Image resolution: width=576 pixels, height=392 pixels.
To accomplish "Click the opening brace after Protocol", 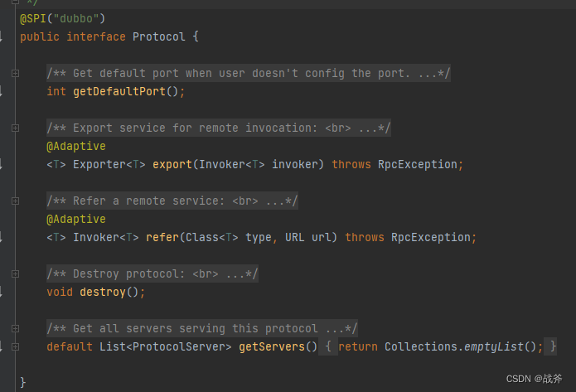I will 196,36.
